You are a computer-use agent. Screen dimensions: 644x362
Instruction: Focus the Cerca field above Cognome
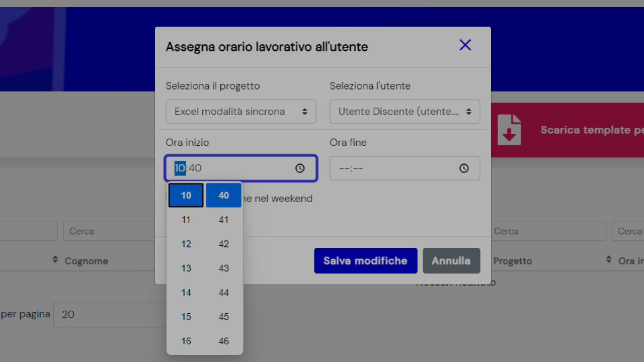point(111,231)
